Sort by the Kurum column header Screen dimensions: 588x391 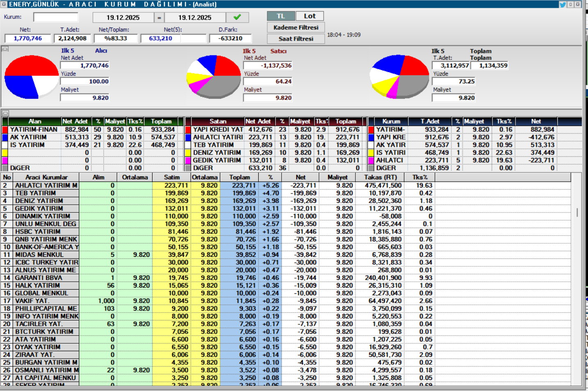(x=391, y=121)
